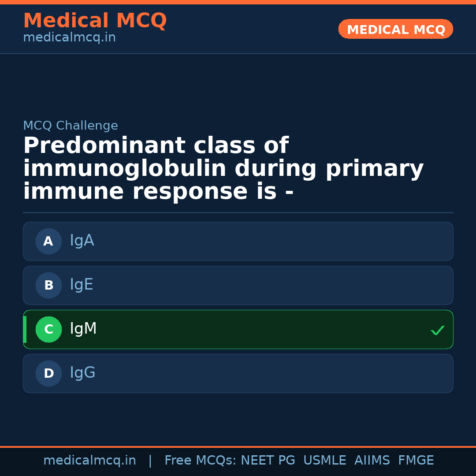Viewport: 476px width, 476px height.
Task: Open medicalmcq.in link in the footer
Action: click(x=89, y=461)
